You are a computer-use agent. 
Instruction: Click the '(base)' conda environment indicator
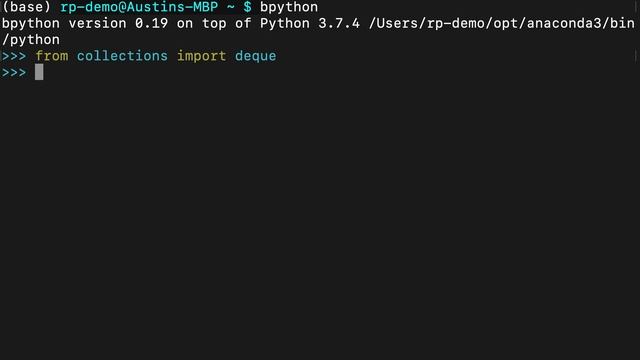pos(27,7)
